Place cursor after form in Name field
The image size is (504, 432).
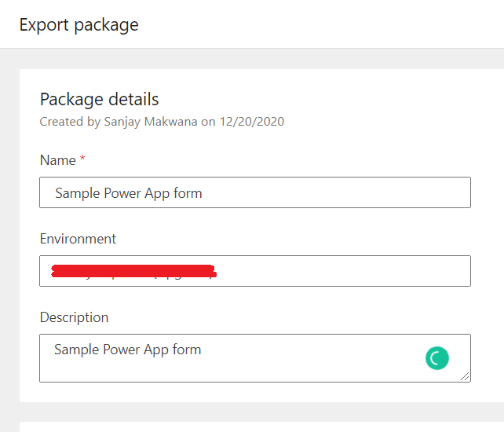203,193
